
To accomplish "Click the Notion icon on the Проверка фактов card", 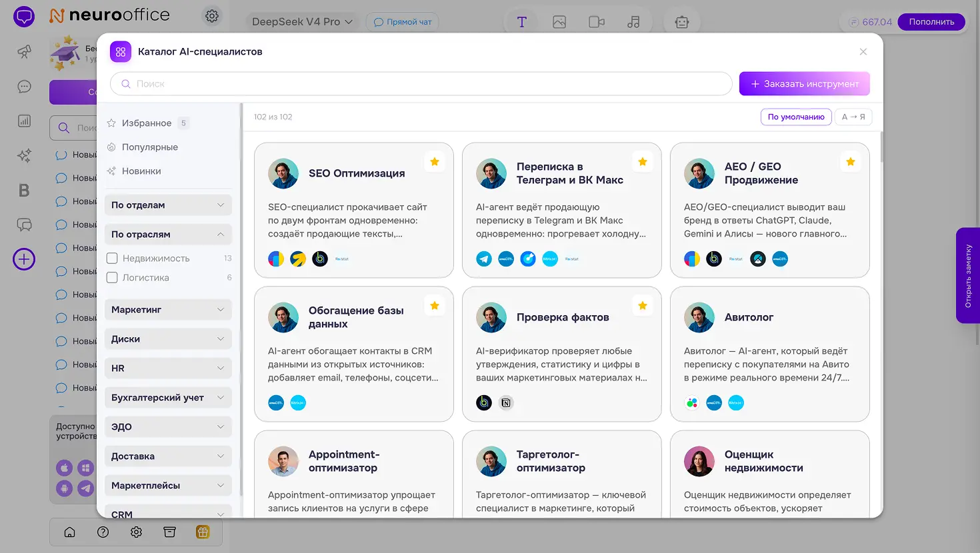I will point(506,402).
